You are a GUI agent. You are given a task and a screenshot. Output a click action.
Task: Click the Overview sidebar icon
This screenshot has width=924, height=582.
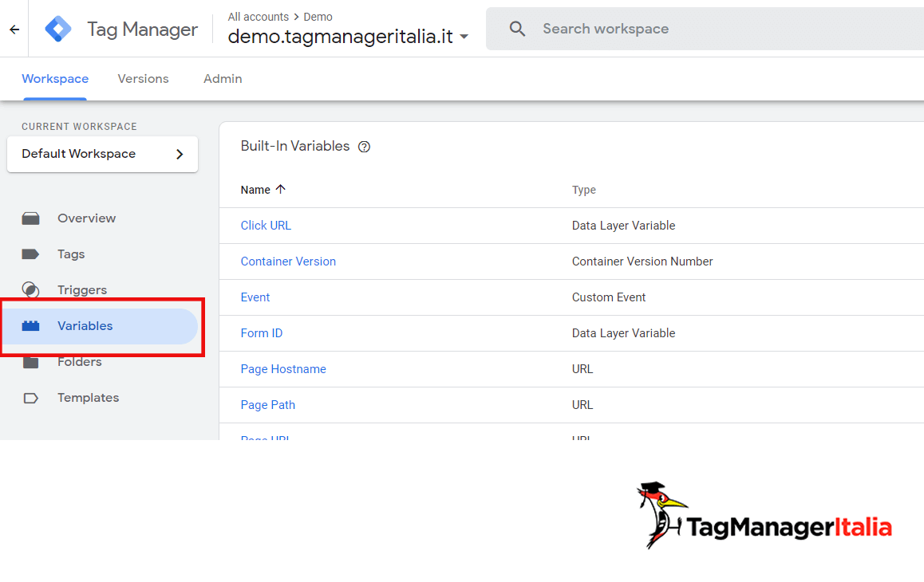[30, 218]
